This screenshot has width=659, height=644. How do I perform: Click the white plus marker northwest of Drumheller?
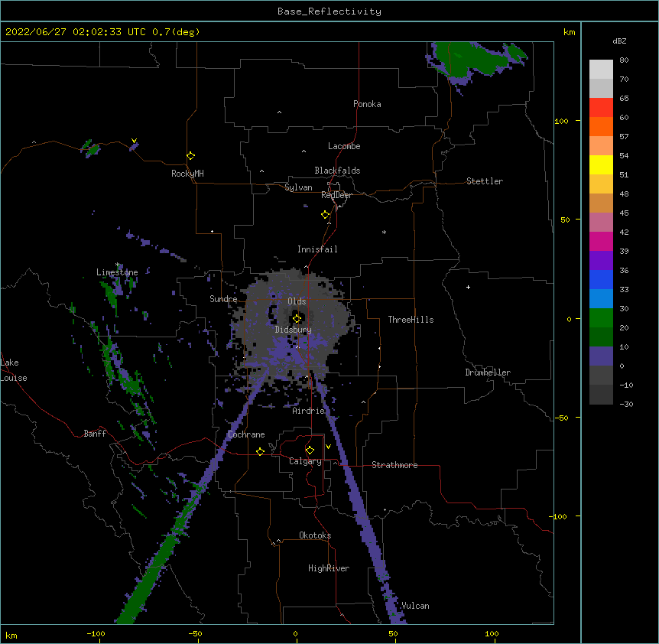pos(468,287)
